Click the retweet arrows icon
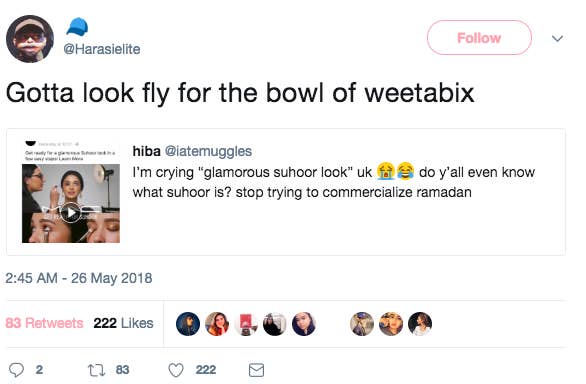This screenshot has height=384, width=586. 96,370
